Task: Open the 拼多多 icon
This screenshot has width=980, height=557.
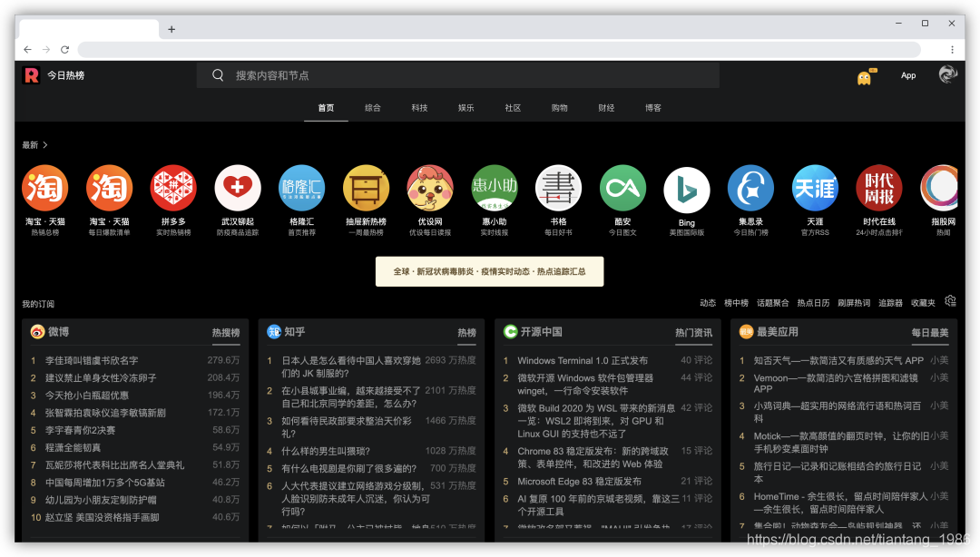Action: (x=173, y=188)
